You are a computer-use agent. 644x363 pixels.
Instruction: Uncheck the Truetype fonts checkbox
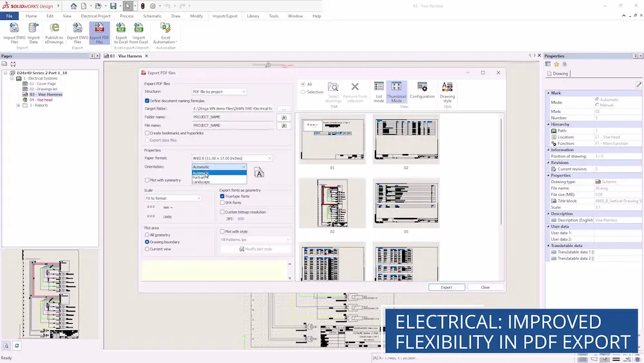222,196
